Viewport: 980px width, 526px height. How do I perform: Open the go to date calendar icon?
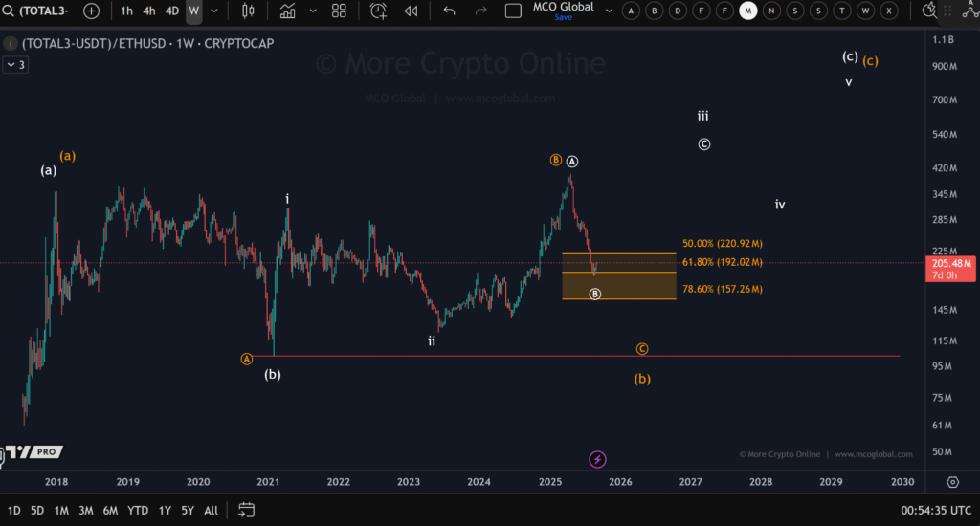point(246,510)
